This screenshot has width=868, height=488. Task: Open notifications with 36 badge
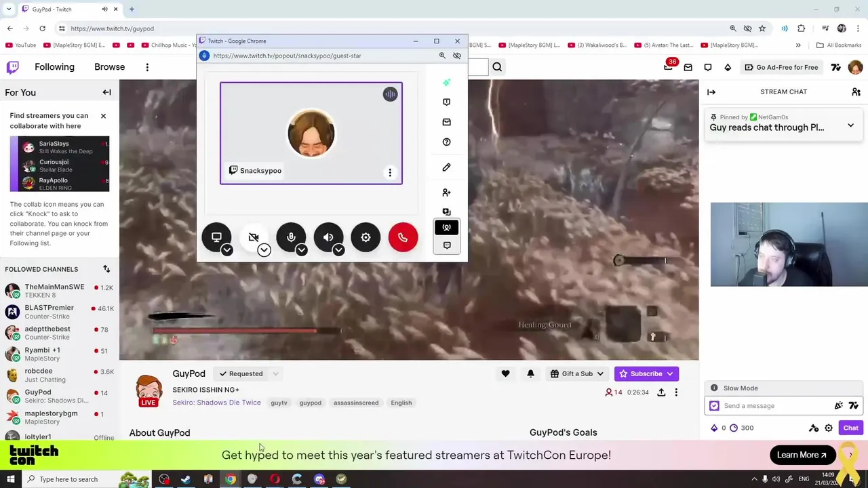pyautogui.click(x=669, y=66)
